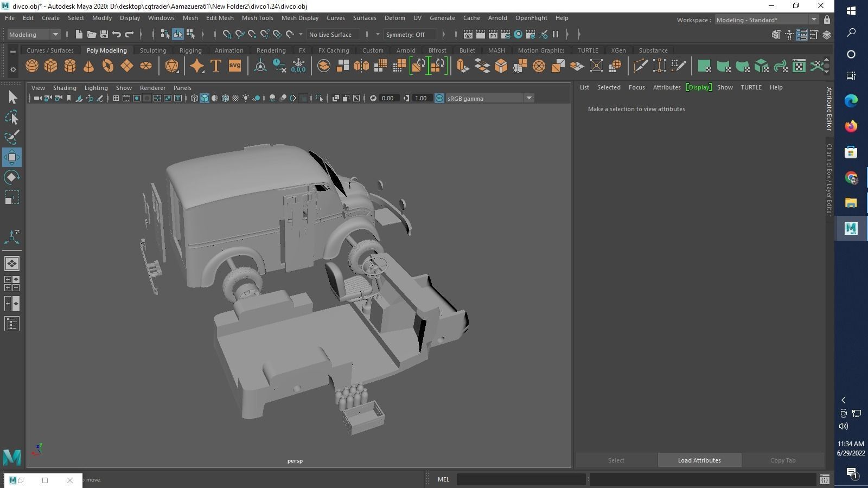The height and width of the screenshot is (488, 868).
Task: Select the Multi-Cut knife tool icon
Action: pyautogui.click(x=640, y=66)
